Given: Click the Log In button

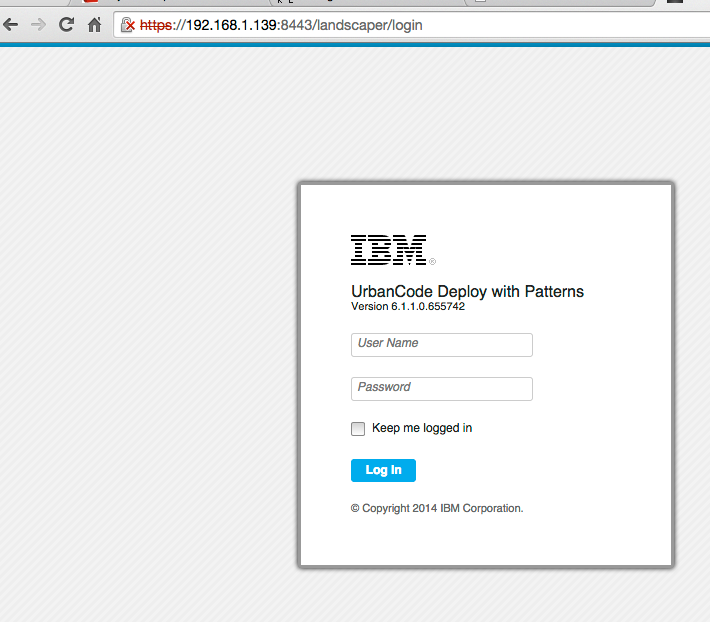Looking at the screenshot, I should (x=383, y=470).
